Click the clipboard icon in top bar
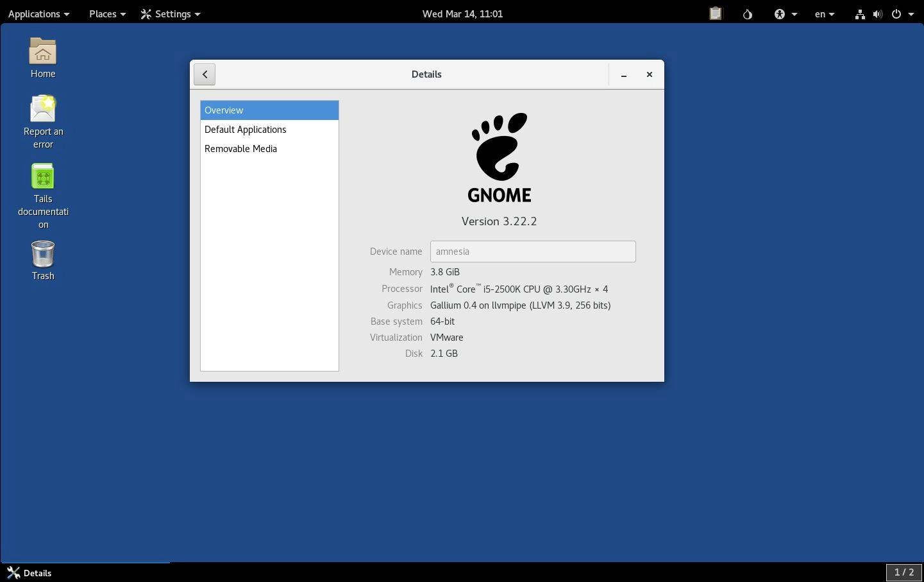 coord(716,13)
